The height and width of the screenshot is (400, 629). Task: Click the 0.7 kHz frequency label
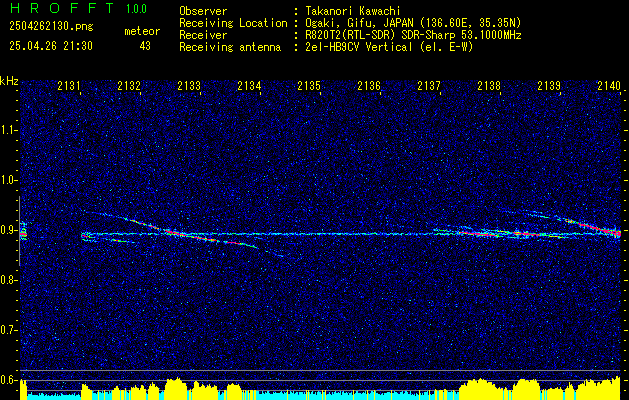coord(9,330)
